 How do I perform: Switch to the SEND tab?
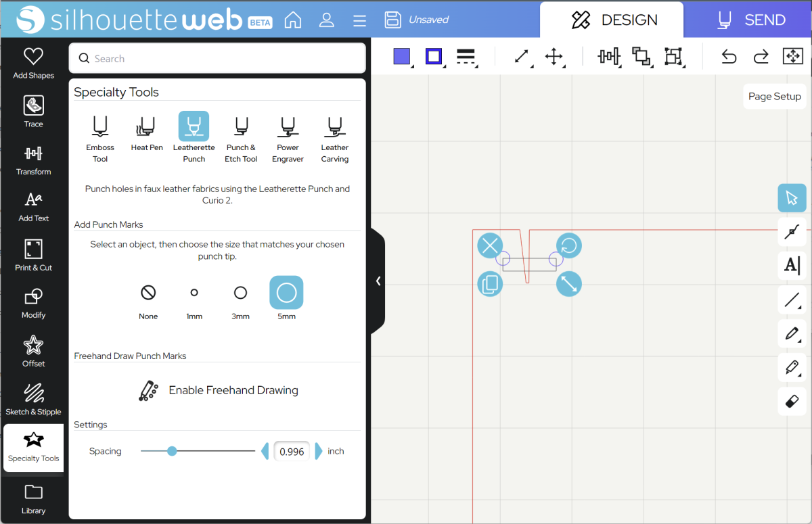pos(750,20)
